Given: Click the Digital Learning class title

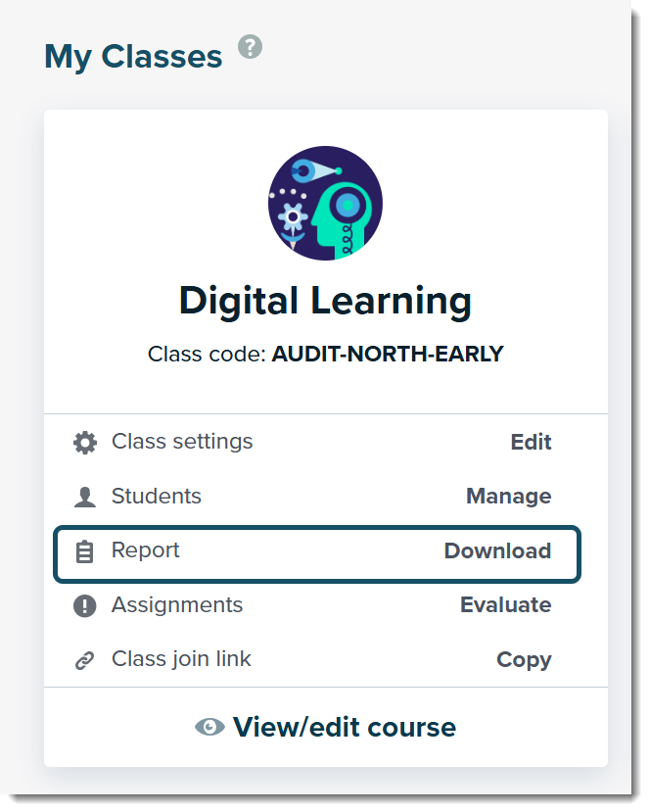Looking at the screenshot, I should pyautogui.click(x=325, y=302).
